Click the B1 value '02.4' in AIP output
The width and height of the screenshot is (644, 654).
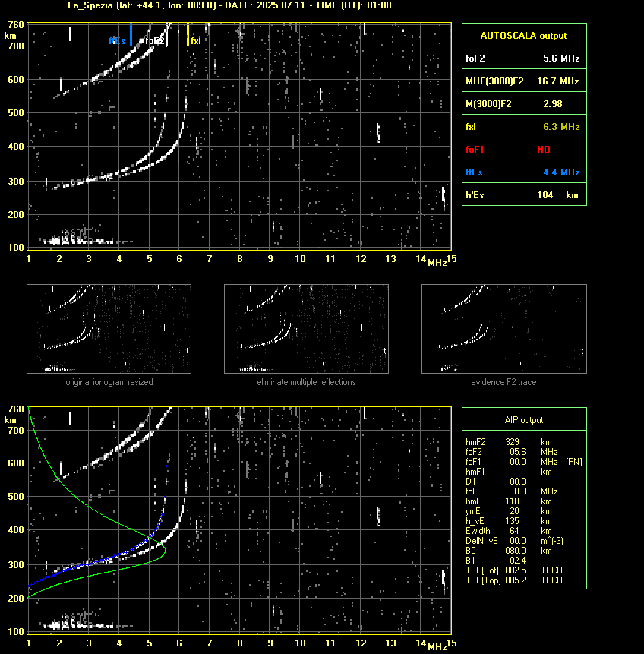518,561
